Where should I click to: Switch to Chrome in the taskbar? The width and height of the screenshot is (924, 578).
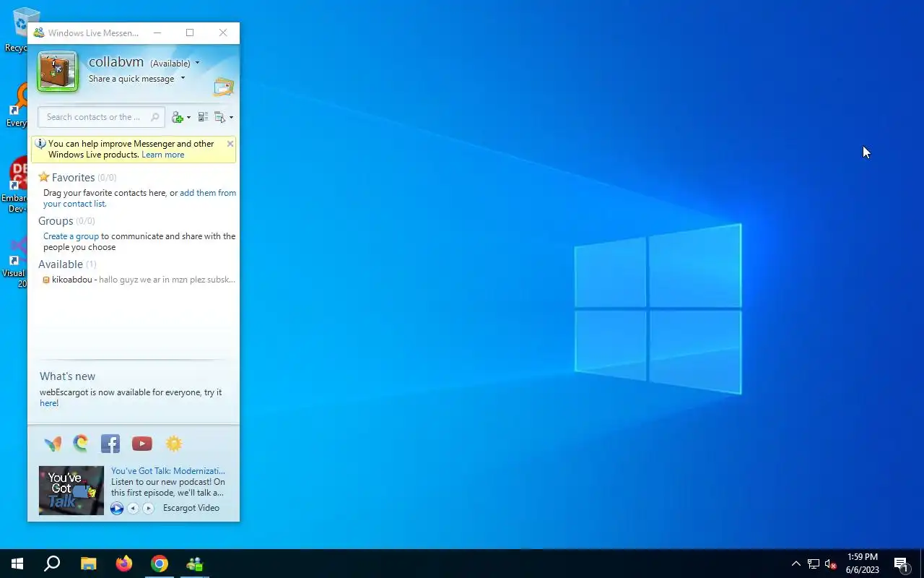pyautogui.click(x=160, y=564)
